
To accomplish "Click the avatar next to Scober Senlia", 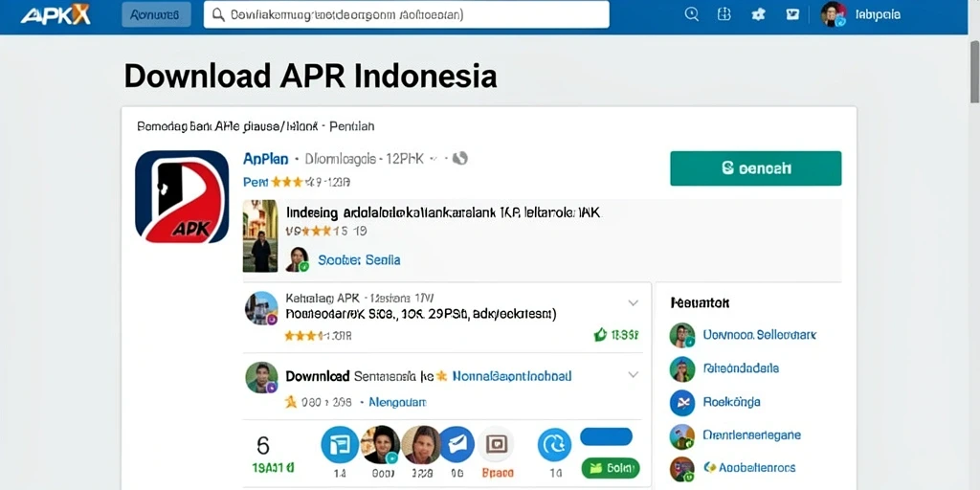I will pos(297,258).
